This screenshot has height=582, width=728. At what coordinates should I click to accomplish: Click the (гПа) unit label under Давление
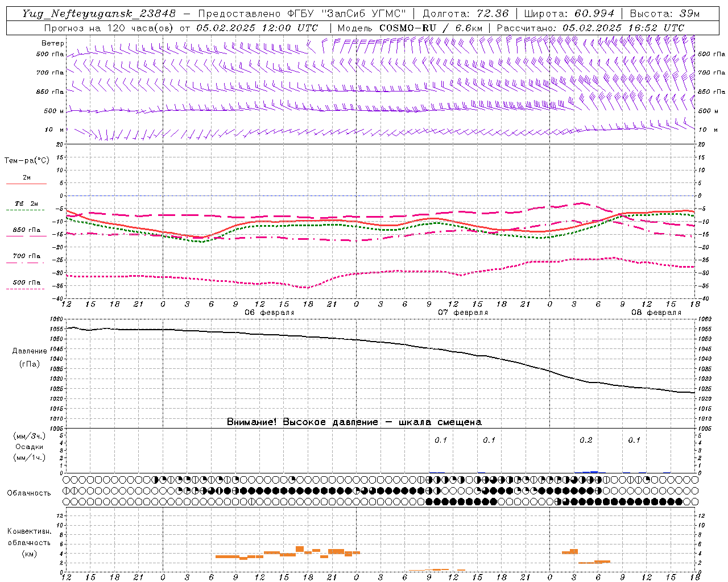click(30, 364)
